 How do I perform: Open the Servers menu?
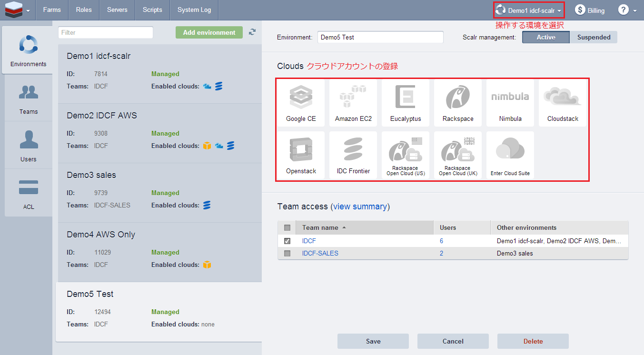[117, 10]
